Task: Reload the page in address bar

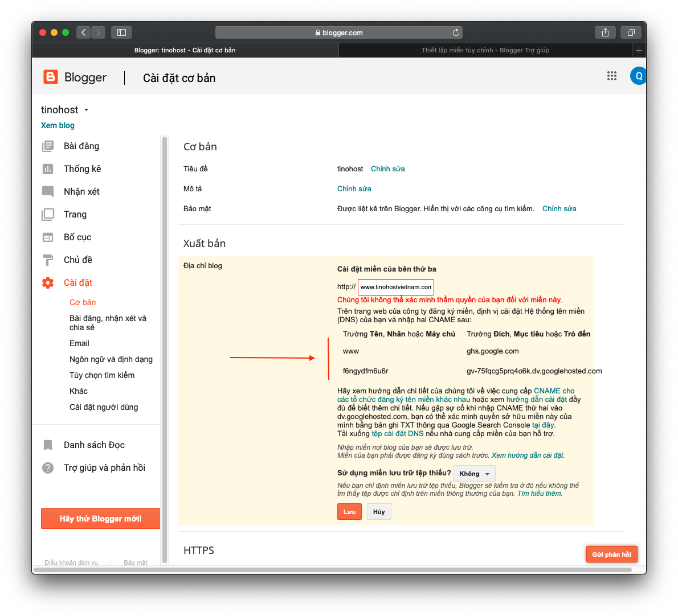Action: 456,32
